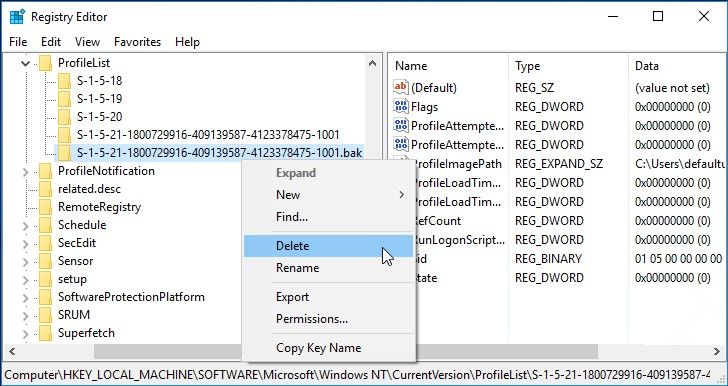This screenshot has height=386, width=728.
Task: Open the New submenu in context menu
Action: coord(328,195)
